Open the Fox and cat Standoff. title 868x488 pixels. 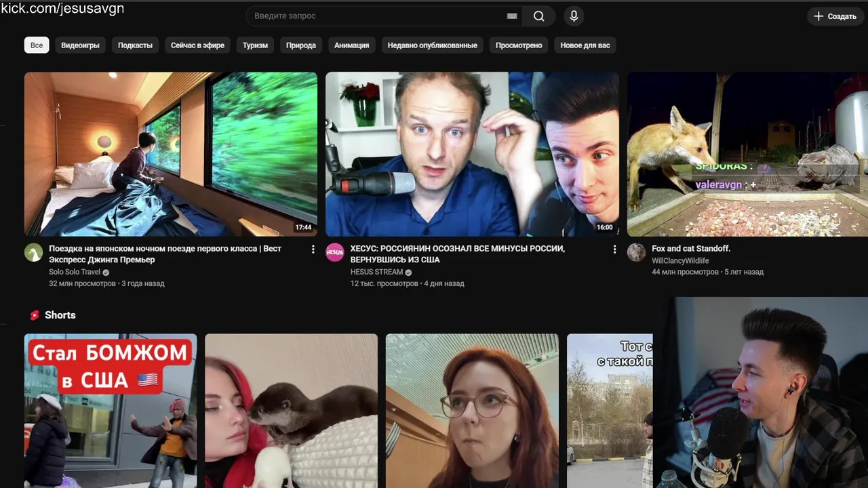(x=691, y=249)
